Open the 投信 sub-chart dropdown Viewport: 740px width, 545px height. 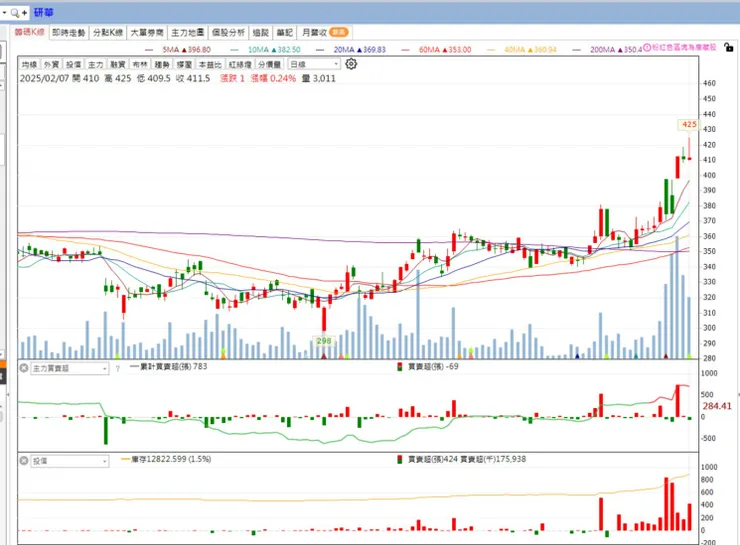pyautogui.click(x=69, y=461)
